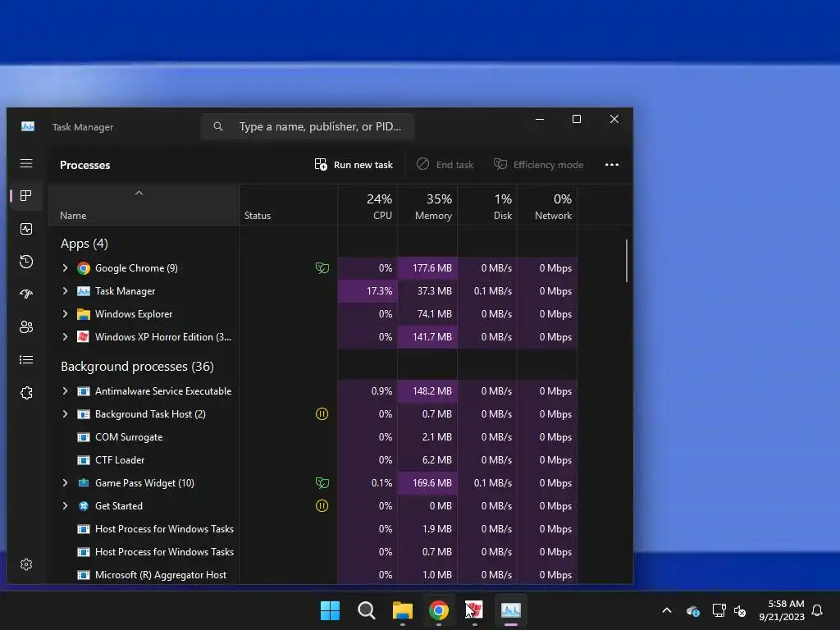This screenshot has width=840, height=630.
Task: Open taskbar Search
Action: point(367,610)
